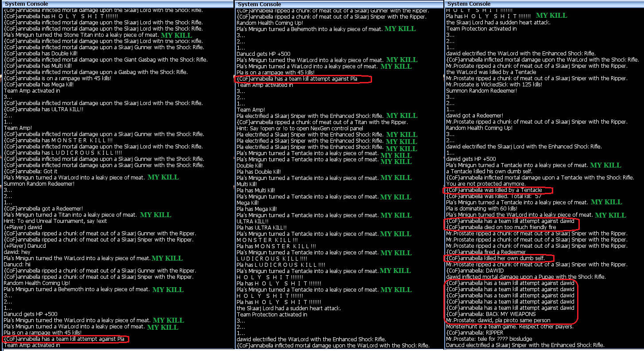This screenshot has height=351, width=644.
Task: Select dawid electrified the Skaarj Lord line
Action: tap(524, 146)
